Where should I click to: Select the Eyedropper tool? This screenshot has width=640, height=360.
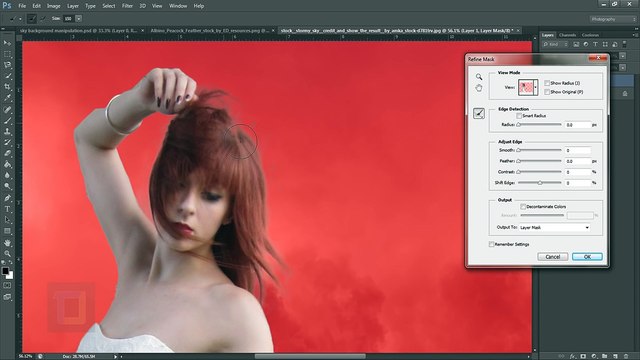pos(7,98)
